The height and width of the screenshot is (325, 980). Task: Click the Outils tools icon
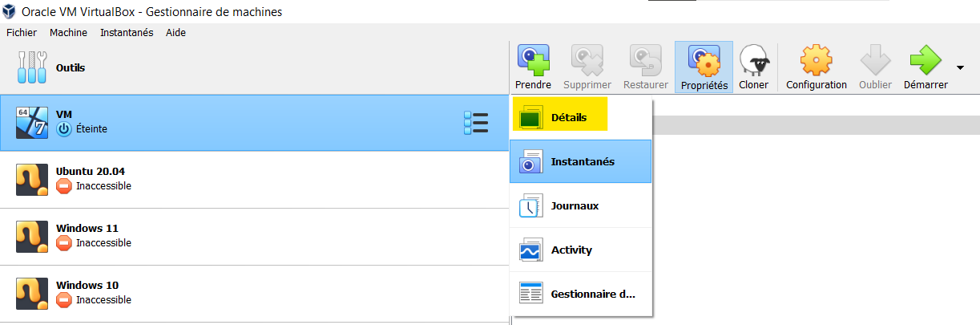[32, 68]
